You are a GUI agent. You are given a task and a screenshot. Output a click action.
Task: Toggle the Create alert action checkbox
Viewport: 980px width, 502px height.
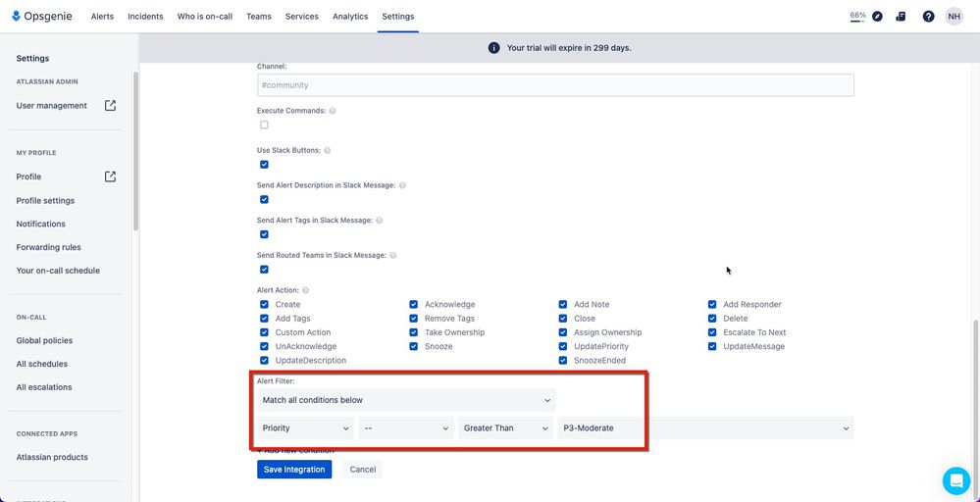pos(265,305)
